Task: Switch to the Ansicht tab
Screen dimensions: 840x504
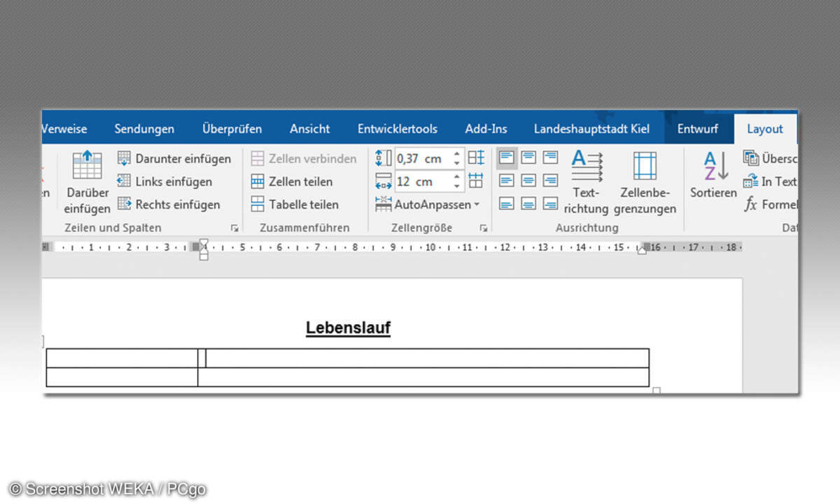Action: (309, 129)
